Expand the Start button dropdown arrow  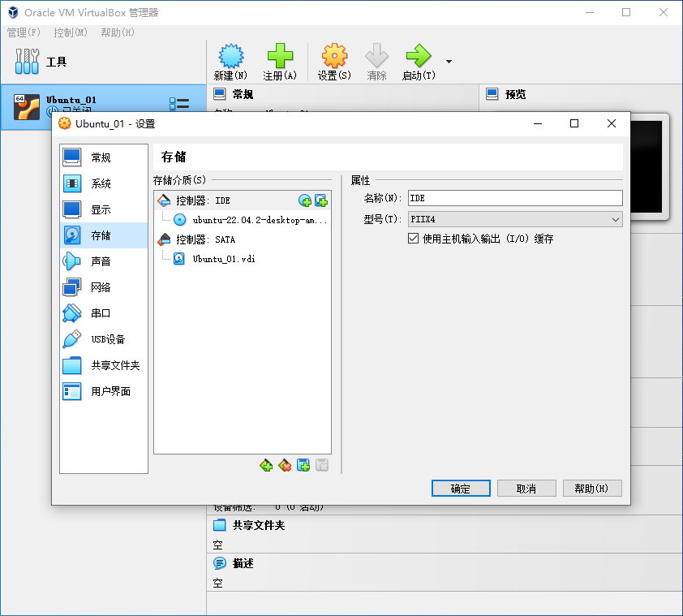pyautogui.click(x=449, y=62)
